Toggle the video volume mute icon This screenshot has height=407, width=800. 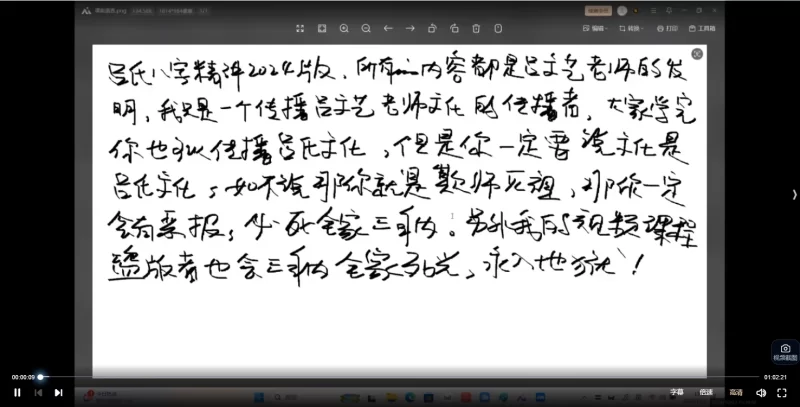click(x=760, y=393)
